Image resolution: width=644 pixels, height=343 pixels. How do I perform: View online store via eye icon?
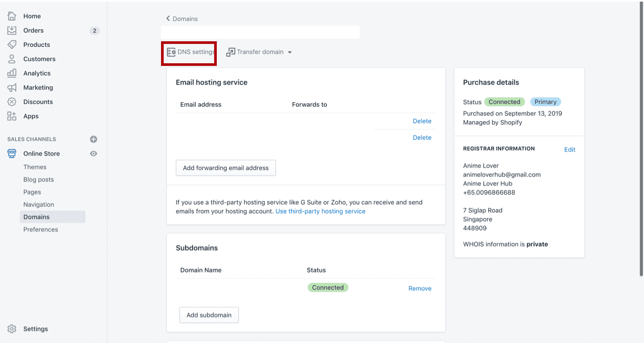tap(93, 154)
